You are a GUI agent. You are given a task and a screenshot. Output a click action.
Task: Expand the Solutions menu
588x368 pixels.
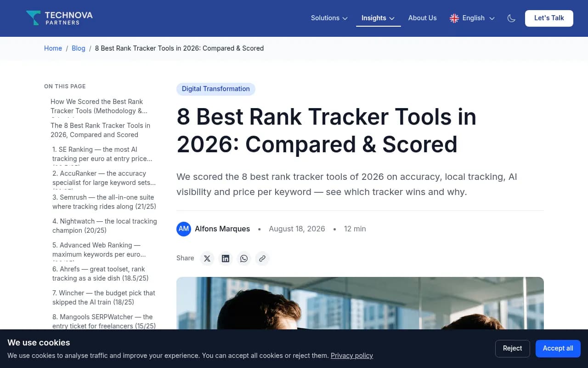pyautogui.click(x=329, y=18)
